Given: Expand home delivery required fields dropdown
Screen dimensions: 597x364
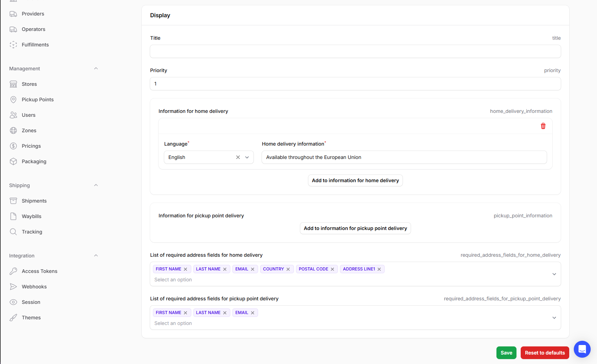Looking at the screenshot, I should pos(554,274).
